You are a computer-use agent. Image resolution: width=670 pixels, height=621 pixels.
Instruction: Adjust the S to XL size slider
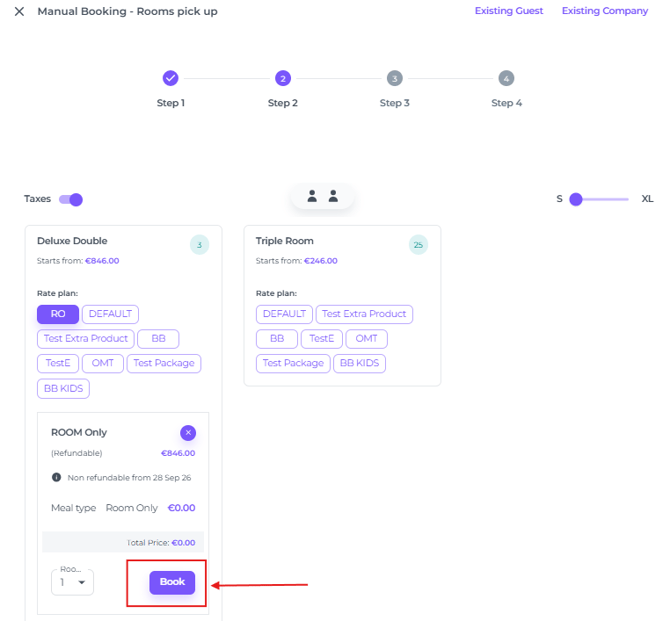coord(576,199)
